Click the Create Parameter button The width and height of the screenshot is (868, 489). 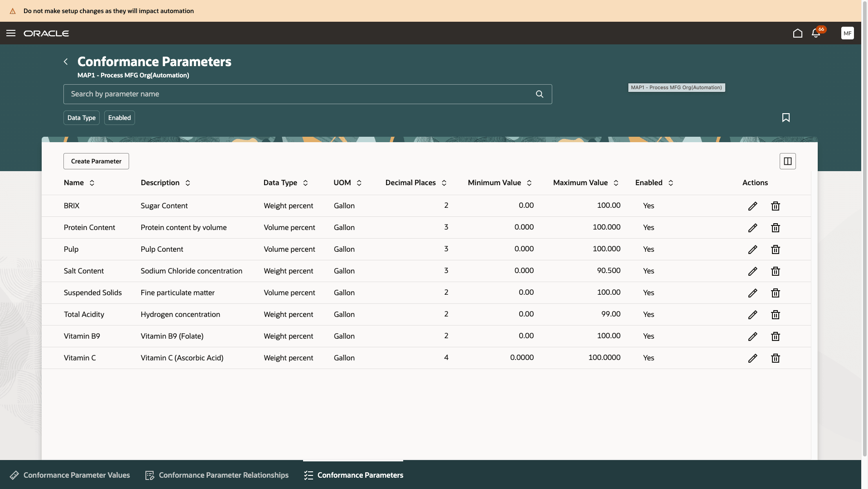coord(96,161)
